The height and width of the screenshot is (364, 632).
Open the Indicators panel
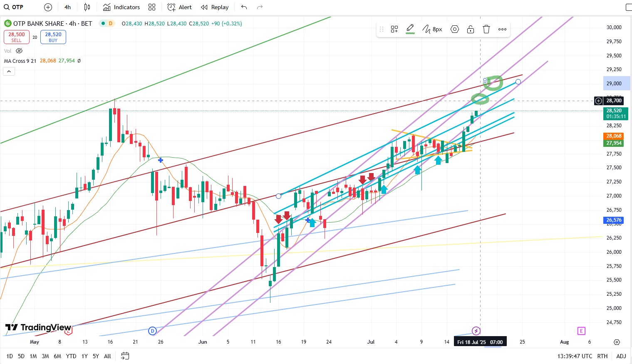coord(121,7)
